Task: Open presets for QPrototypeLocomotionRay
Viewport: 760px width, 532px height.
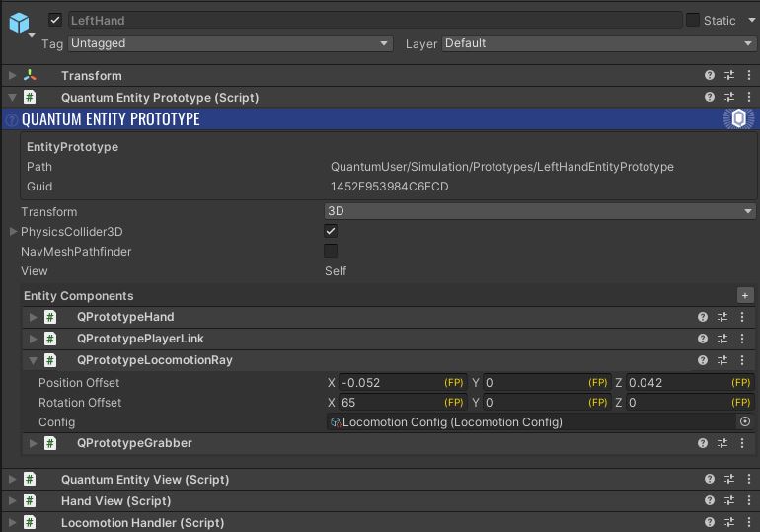Action: 722,360
